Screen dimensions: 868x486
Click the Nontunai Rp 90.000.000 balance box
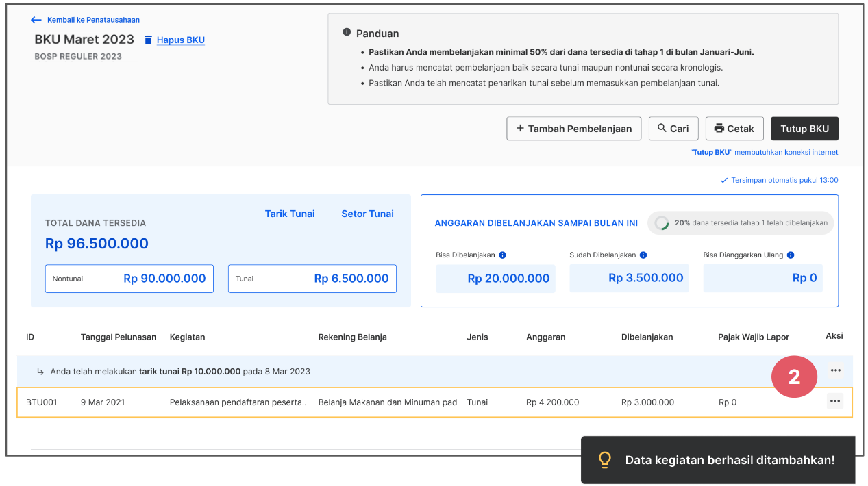129,279
